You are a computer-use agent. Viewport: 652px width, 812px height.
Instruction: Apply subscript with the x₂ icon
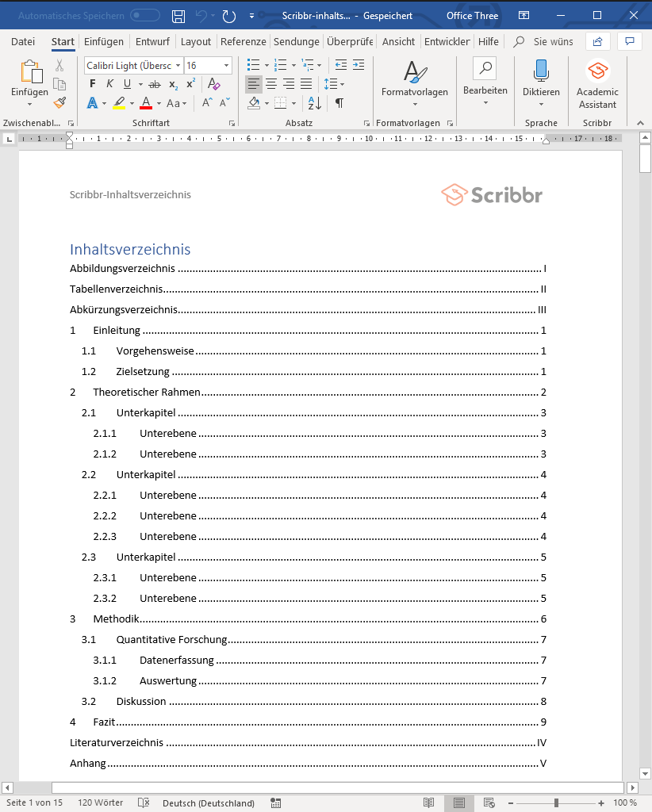click(171, 84)
